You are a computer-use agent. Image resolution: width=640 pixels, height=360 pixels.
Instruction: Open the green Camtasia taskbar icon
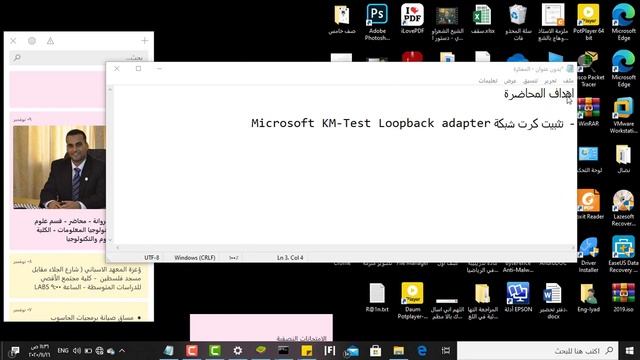point(215,351)
